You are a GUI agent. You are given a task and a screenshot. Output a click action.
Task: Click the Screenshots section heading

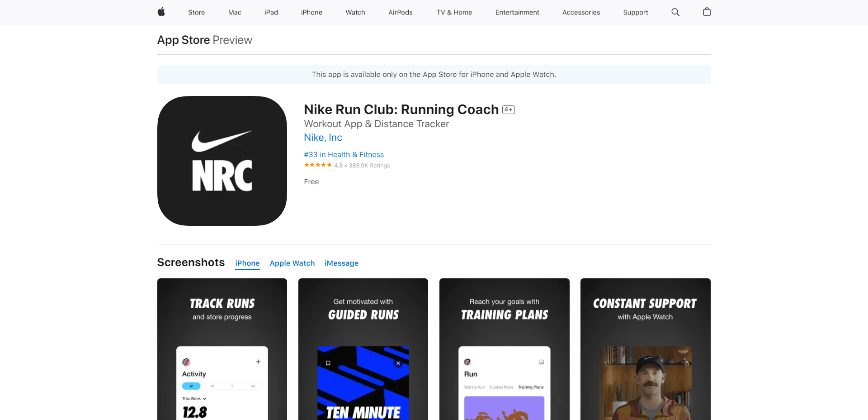(x=191, y=262)
